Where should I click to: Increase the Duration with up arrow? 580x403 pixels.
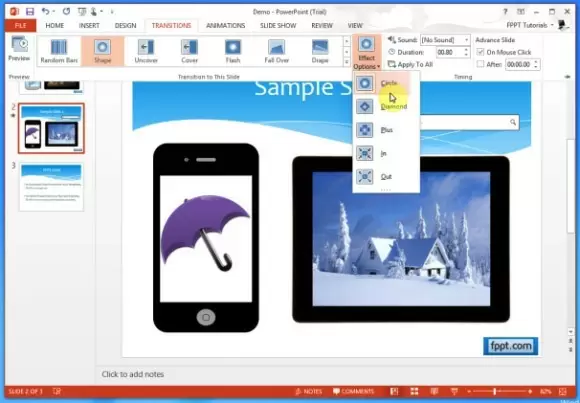coord(466,50)
